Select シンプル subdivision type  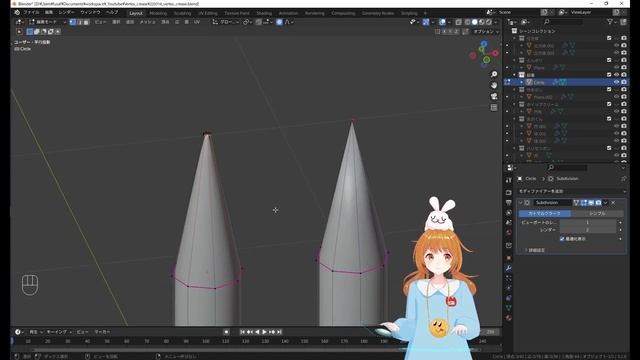(597, 213)
